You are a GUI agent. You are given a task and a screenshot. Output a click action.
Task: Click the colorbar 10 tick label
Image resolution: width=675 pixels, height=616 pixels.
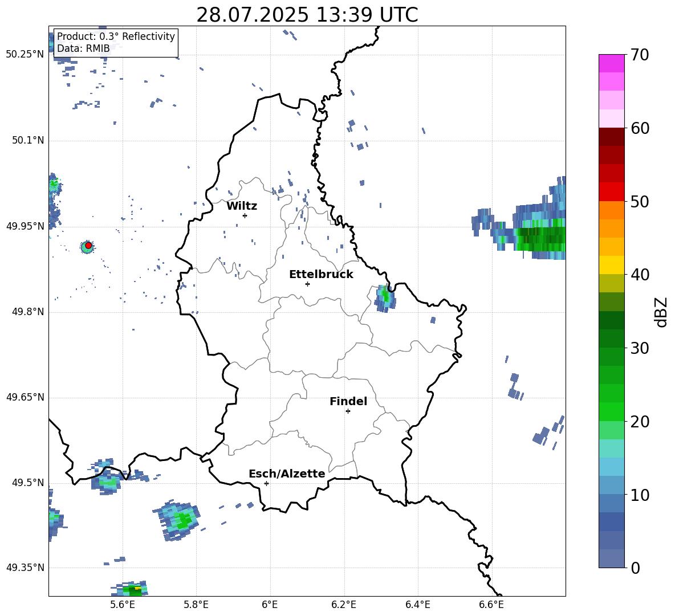point(640,495)
